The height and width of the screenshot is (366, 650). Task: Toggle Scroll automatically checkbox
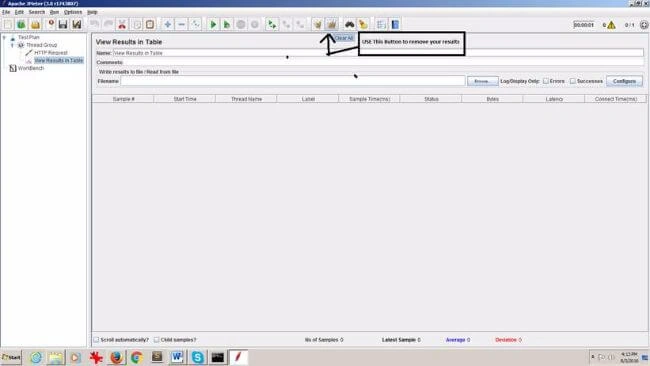click(x=96, y=339)
